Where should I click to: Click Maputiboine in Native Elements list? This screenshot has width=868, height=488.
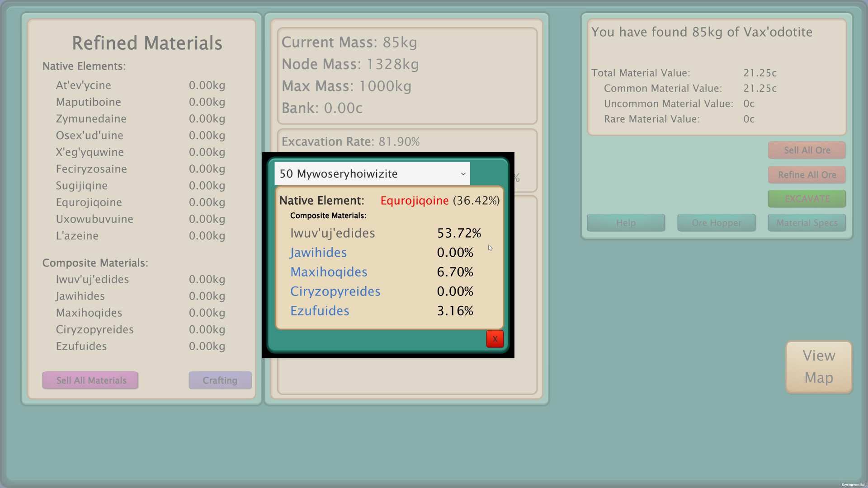coord(88,102)
